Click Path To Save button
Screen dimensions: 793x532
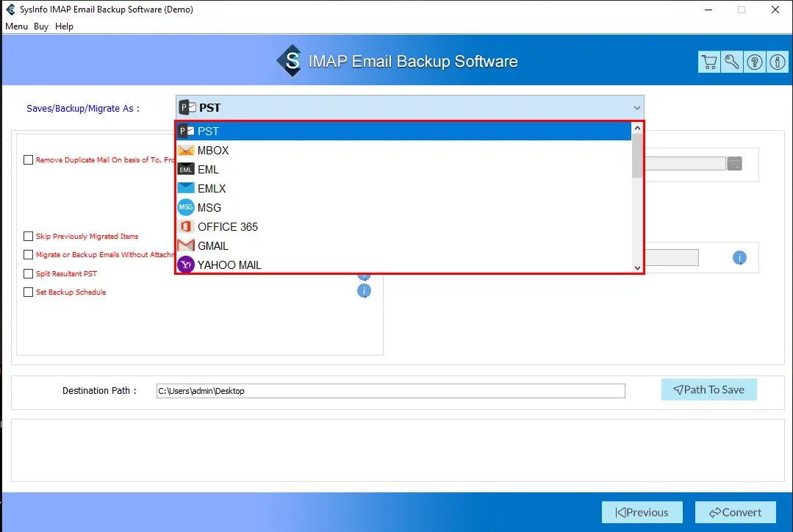pyautogui.click(x=708, y=389)
